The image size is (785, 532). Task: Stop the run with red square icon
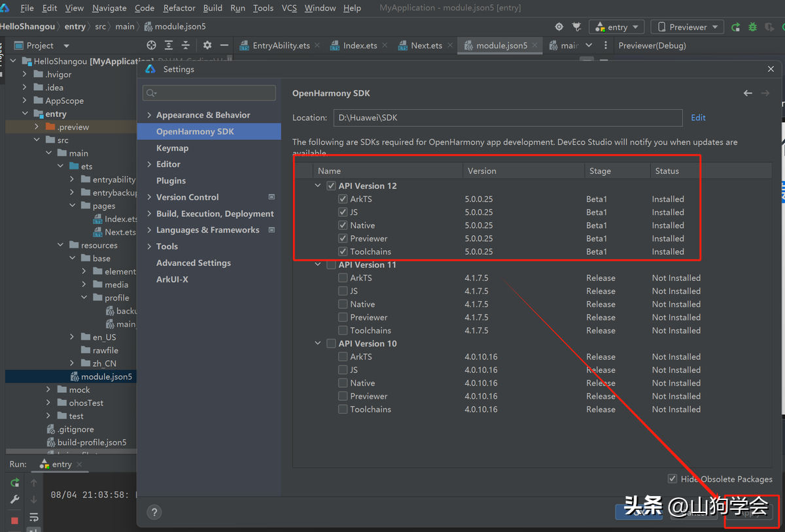pos(14,521)
